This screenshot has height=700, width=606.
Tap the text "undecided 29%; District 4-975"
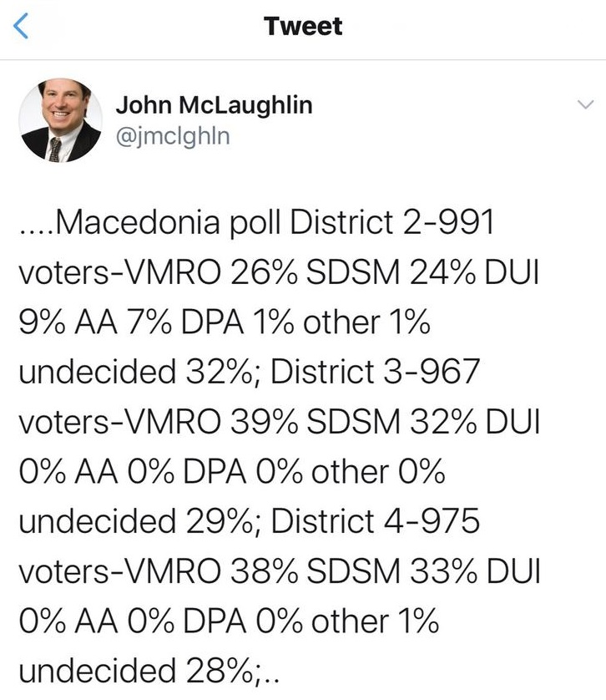249,521
